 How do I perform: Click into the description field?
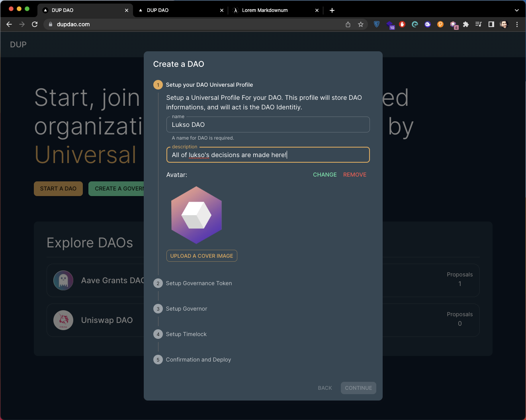click(x=268, y=155)
